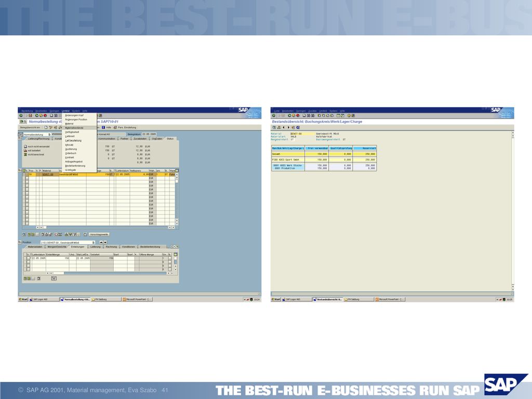
Task: Collapse the header section expander
Action: tap(20, 138)
